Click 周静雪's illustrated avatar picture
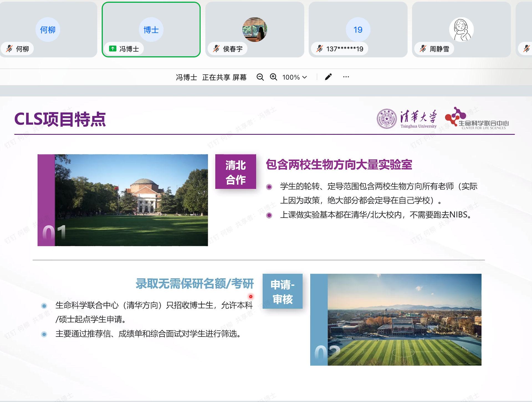The height and width of the screenshot is (402, 532). click(x=461, y=30)
